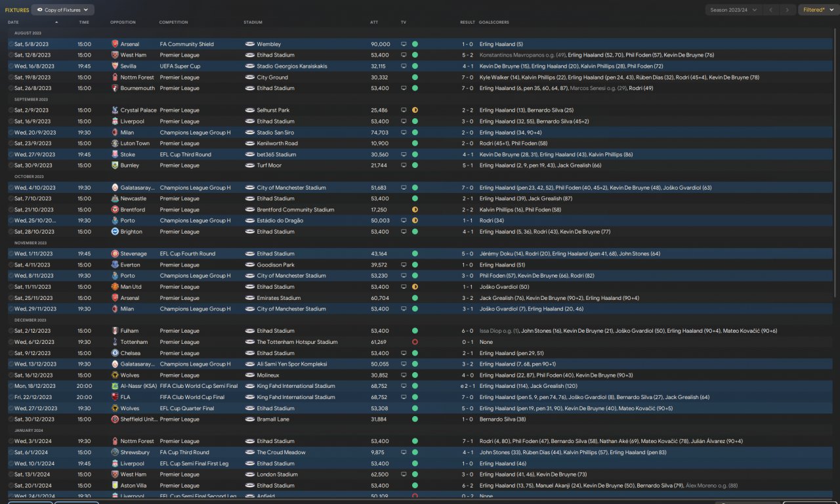Viewport: 840px width, 504px height.
Task: Click the Brighton club badge
Action: click(x=115, y=232)
